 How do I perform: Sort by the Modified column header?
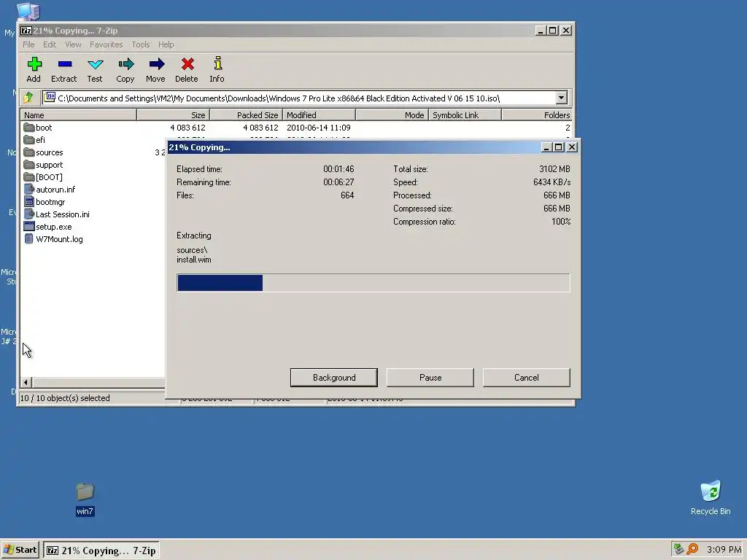click(x=320, y=114)
